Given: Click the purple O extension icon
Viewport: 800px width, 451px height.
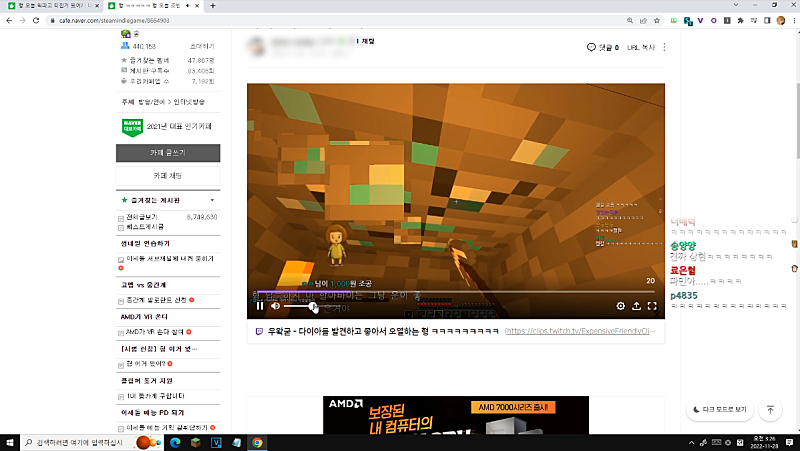Looking at the screenshot, I should click(x=713, y=20).
